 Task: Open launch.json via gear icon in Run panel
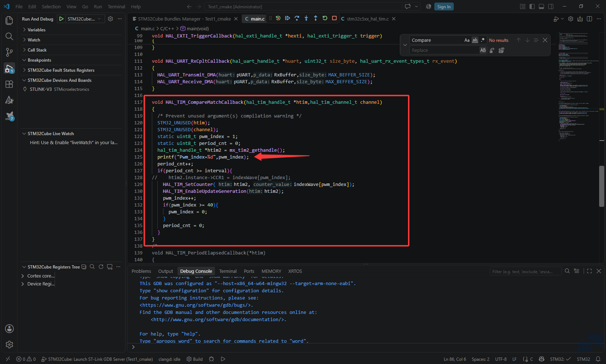(x=110, y=19)
